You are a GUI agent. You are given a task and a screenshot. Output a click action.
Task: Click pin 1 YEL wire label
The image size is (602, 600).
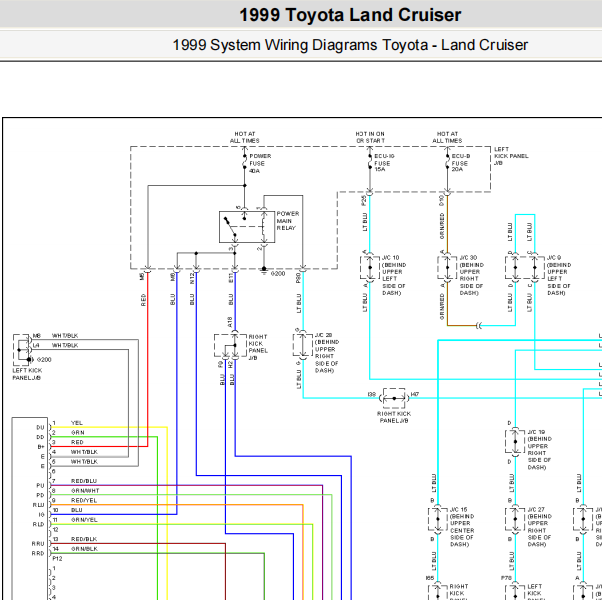77,423
